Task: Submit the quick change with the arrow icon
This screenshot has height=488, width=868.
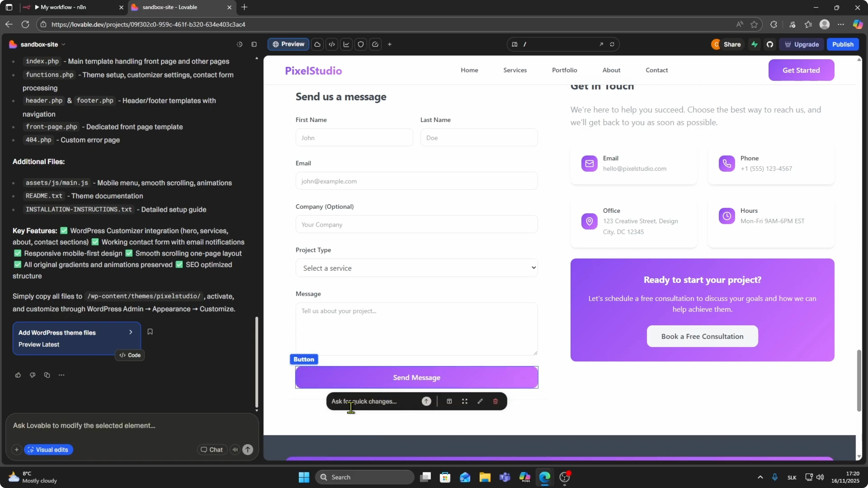Action: [426, 401]
